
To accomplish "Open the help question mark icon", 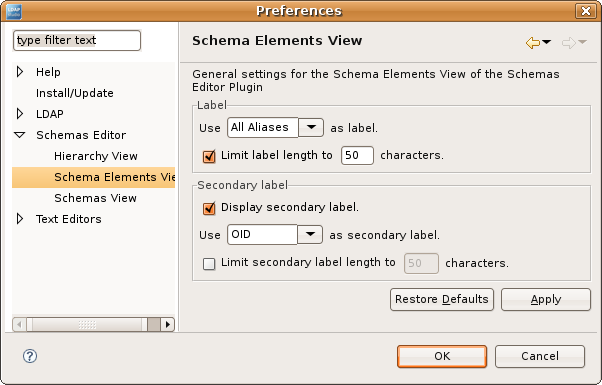I will point(30,356).
